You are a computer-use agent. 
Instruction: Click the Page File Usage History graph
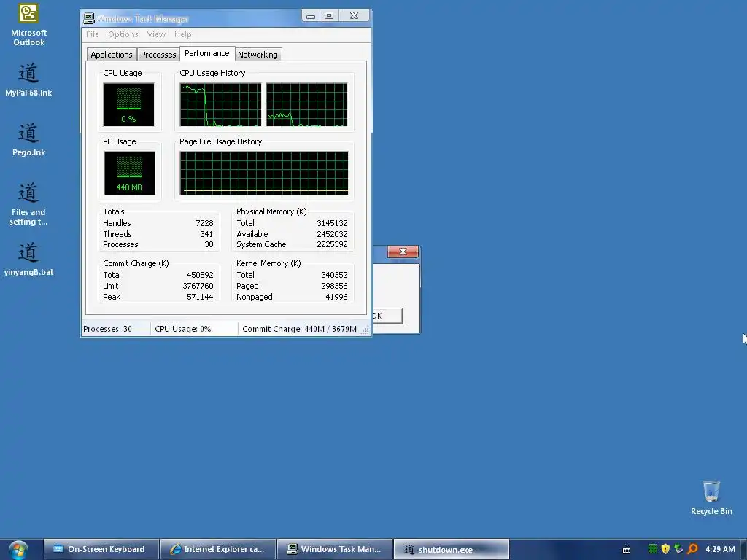pyautogui.click(x=264, y=174)
